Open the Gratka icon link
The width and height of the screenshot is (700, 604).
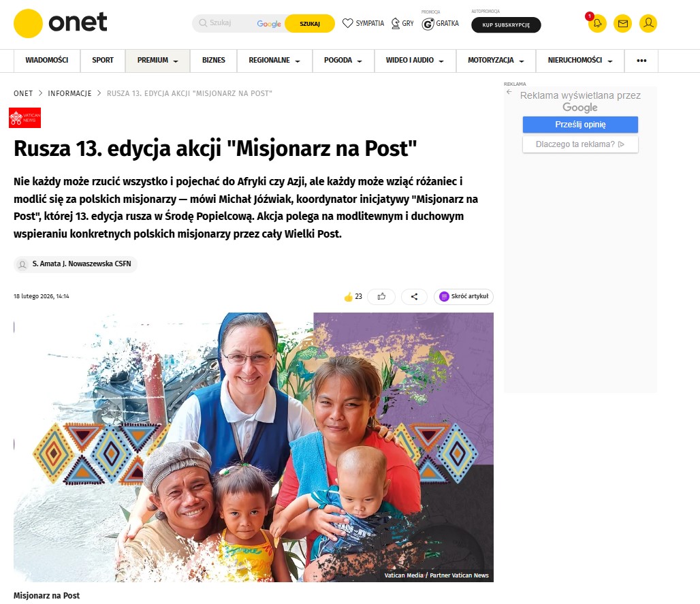[x=440, y=23]
